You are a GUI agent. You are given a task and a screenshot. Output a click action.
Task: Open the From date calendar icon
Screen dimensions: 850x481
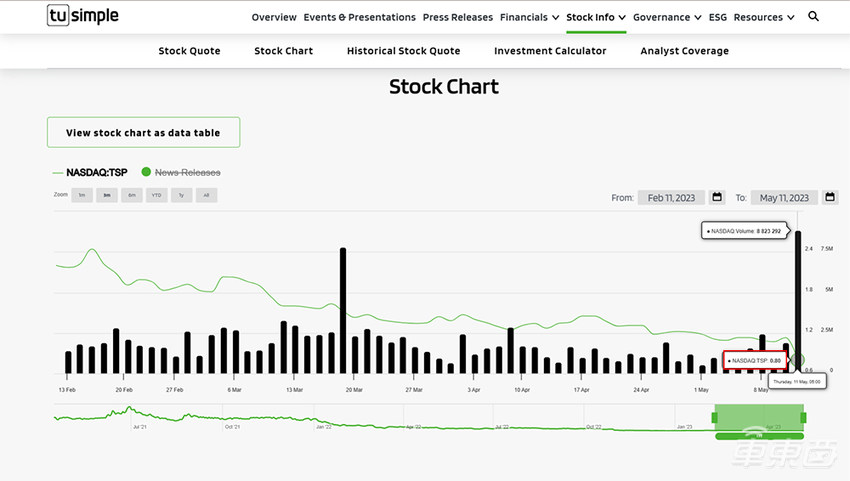tap(717, 198)
